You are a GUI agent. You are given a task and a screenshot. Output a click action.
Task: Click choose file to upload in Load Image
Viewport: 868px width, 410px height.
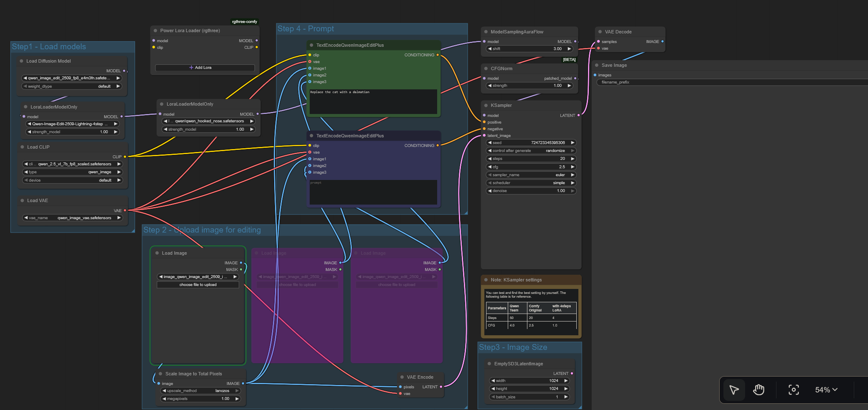198,285
